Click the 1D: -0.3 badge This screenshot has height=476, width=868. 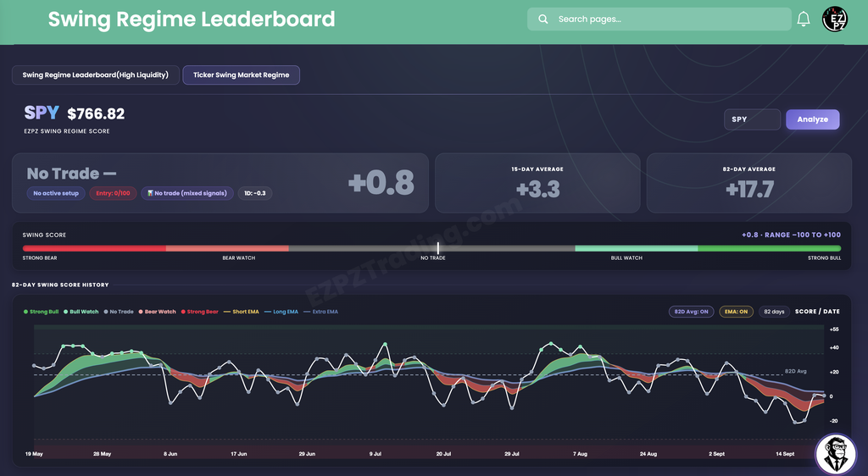click(255, 193)
